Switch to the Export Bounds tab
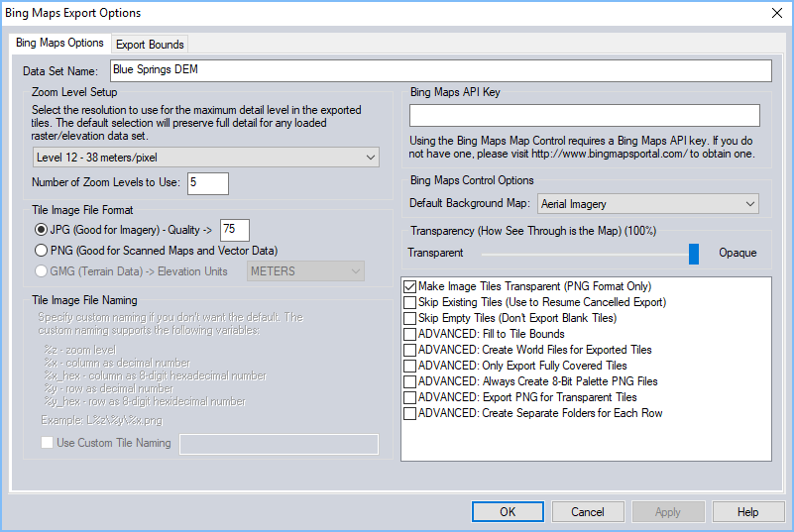The height and width of the screenshot is (532, 794). (x=150, y=45)
